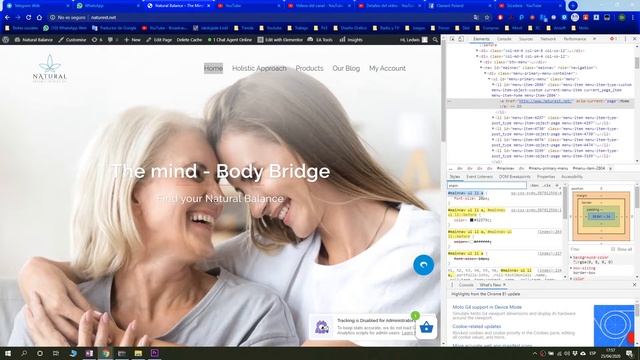Expand background-color computed property
The width and height of the screenshot is (640, 360).
tap(571, 258)
